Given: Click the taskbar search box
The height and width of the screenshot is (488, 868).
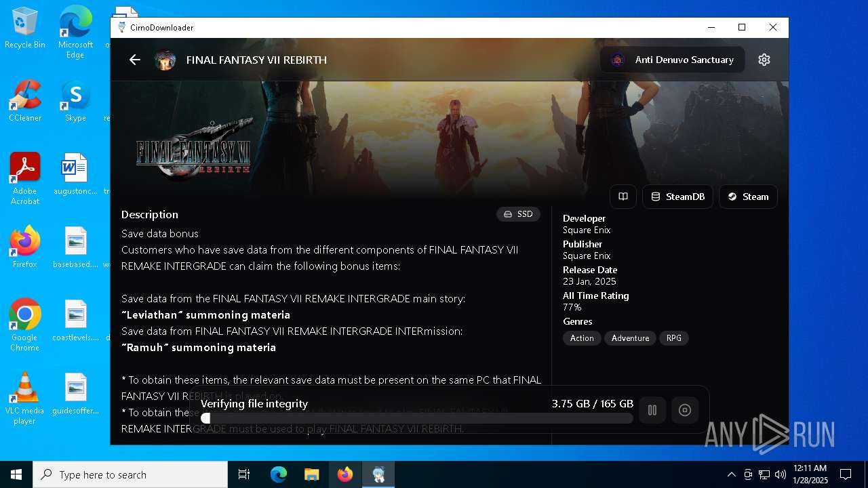Looking at the screenshot, I should 130,474.
